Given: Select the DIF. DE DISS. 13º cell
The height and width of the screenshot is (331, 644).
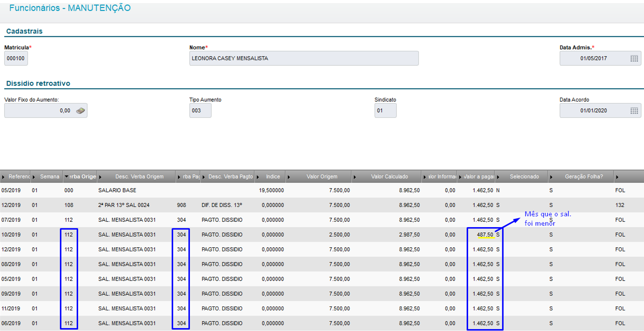Looking at the screenshot, I should point(222,205).
